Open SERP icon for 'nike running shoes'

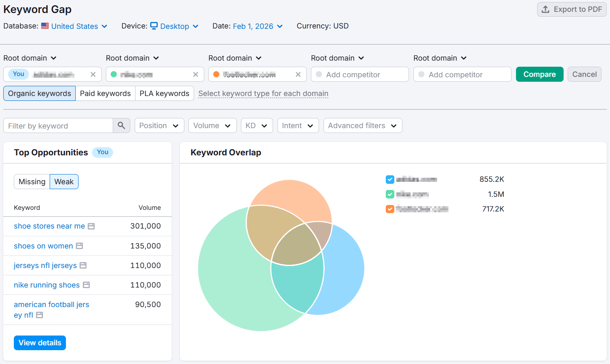[86, 285]
